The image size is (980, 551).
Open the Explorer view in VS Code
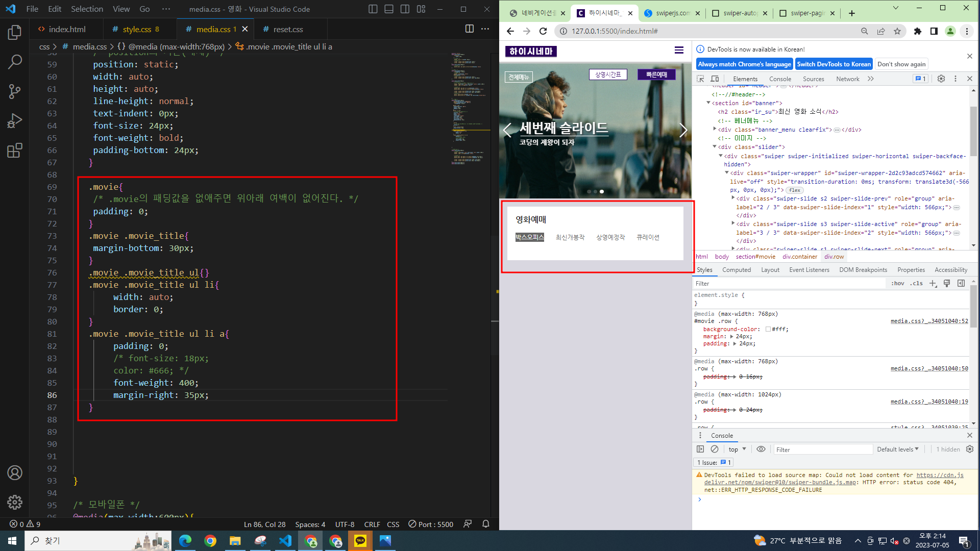tap(15, 33)
